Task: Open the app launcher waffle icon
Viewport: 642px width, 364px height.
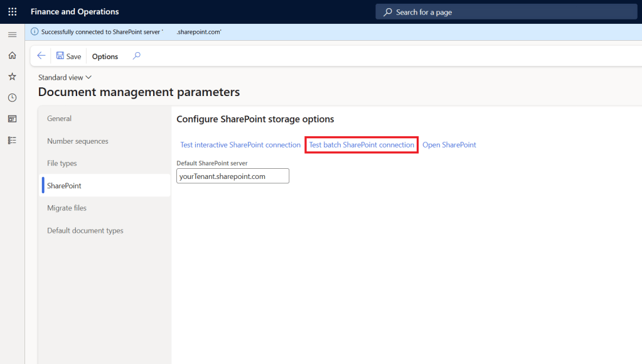Action: (12, 12)
